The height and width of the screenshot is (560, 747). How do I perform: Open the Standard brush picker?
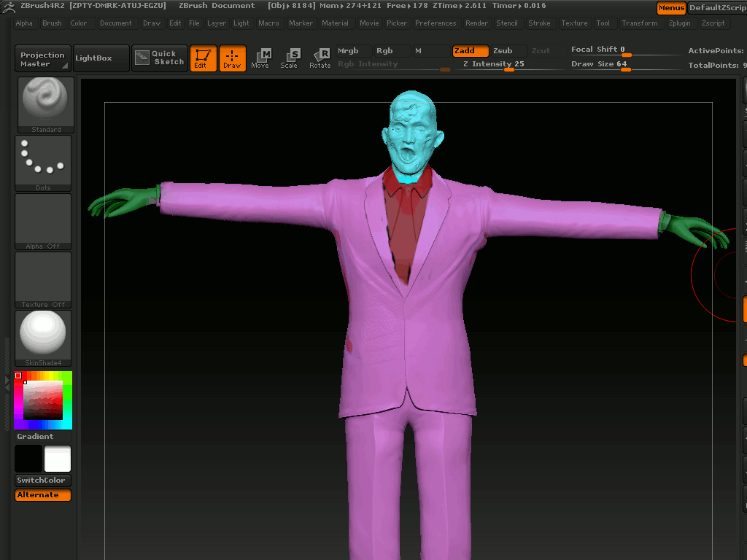(x=45, y=104)
